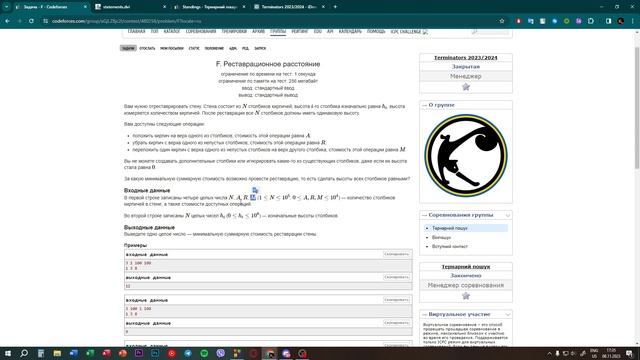Image resolution: width=640 pixels, height=360 pixels.
Task: Select the СТАТУС contest sub-tab
Action: [x=194, y=48]
